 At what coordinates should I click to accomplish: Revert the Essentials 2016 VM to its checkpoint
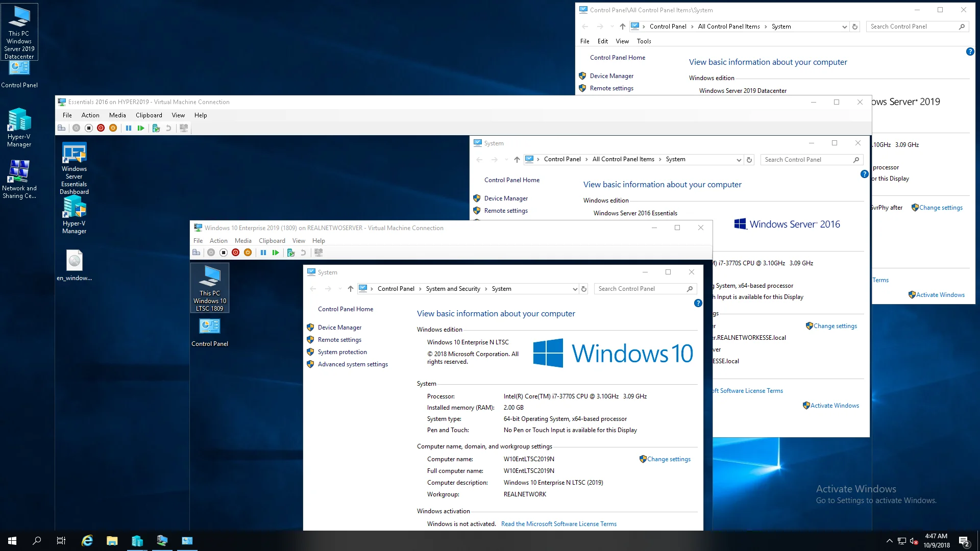[x=168, y=128]
